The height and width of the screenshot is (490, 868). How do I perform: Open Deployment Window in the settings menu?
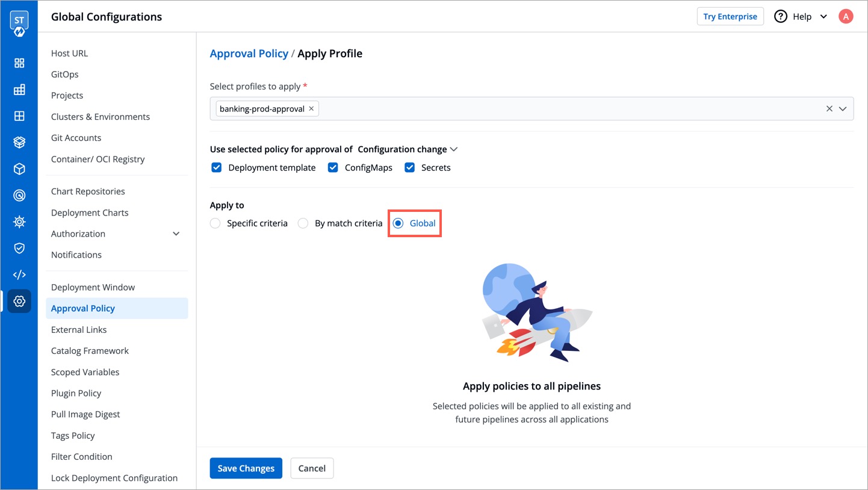[93, 287]
